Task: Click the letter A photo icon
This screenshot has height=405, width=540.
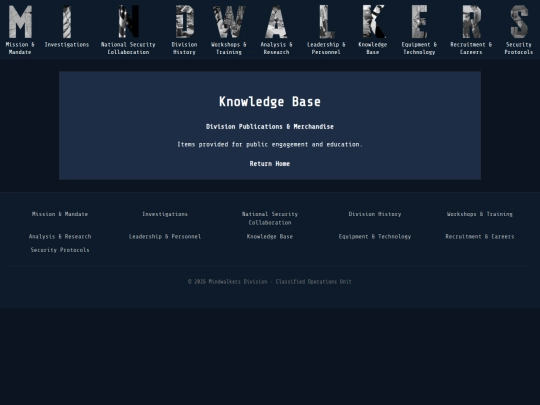Action: point(276,22)
